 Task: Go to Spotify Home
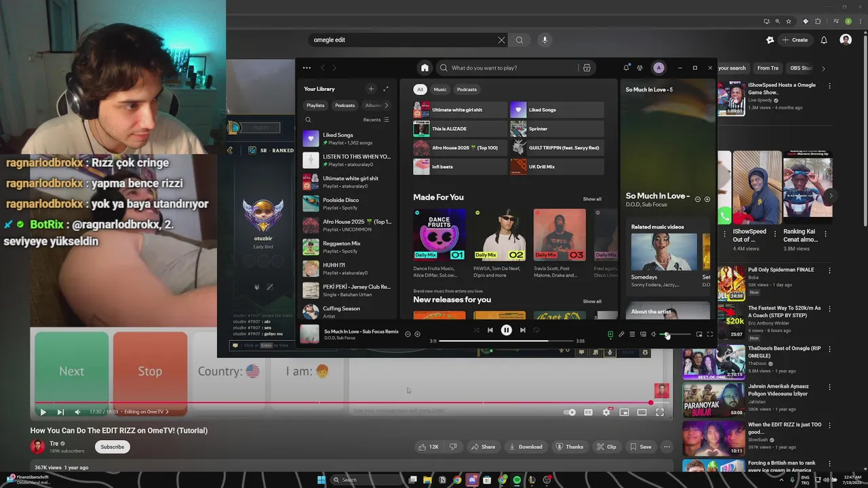pos(425,68)
